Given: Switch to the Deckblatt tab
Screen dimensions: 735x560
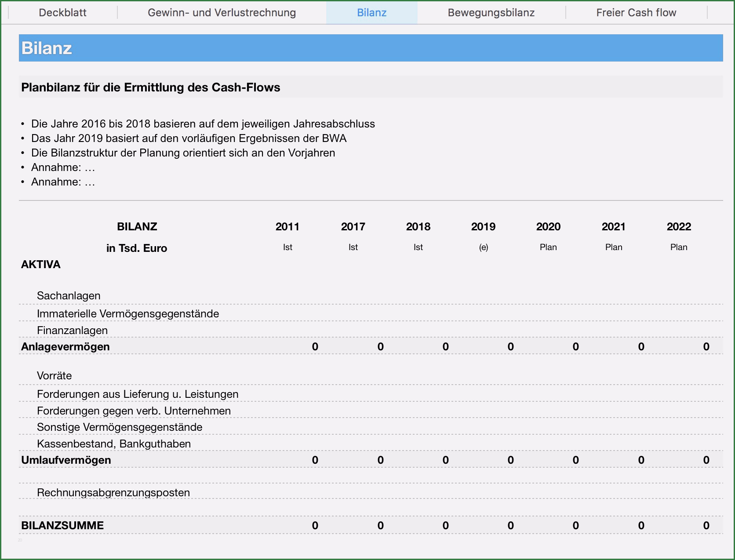Looking at the screenshot, I should (62, 13).
